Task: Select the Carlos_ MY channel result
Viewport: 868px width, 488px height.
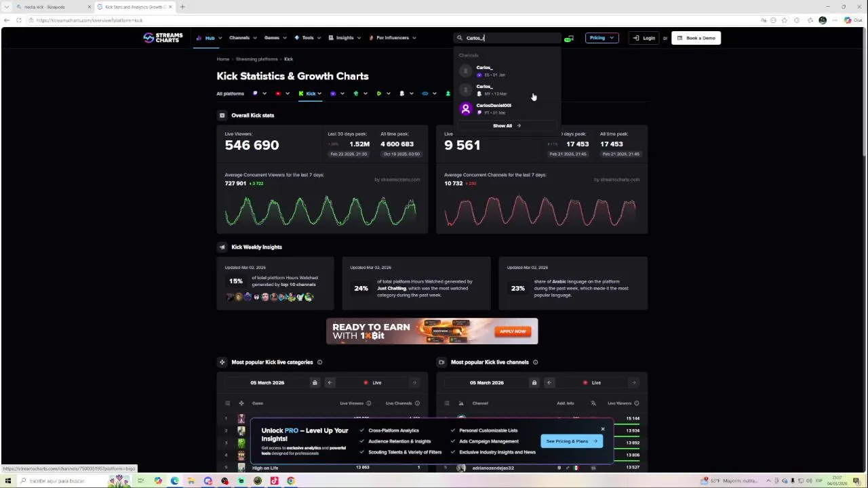Action: click(506, 89)
